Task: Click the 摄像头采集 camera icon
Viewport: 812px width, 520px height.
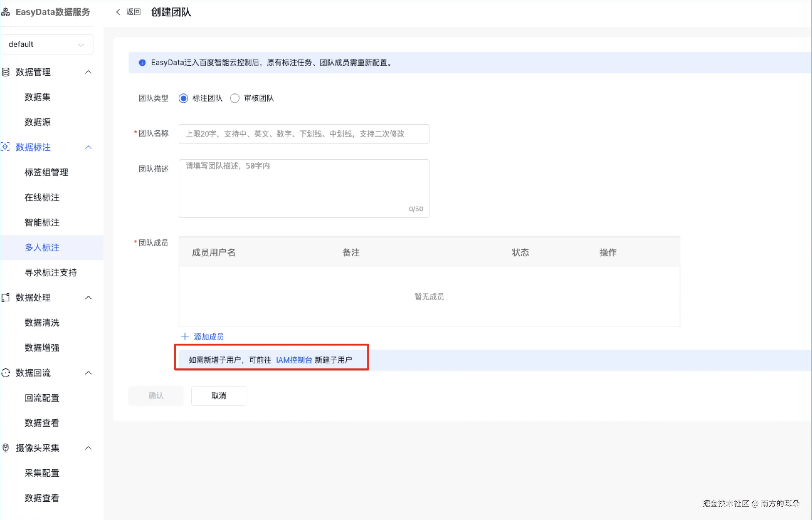Action: [x=6, y=448]
